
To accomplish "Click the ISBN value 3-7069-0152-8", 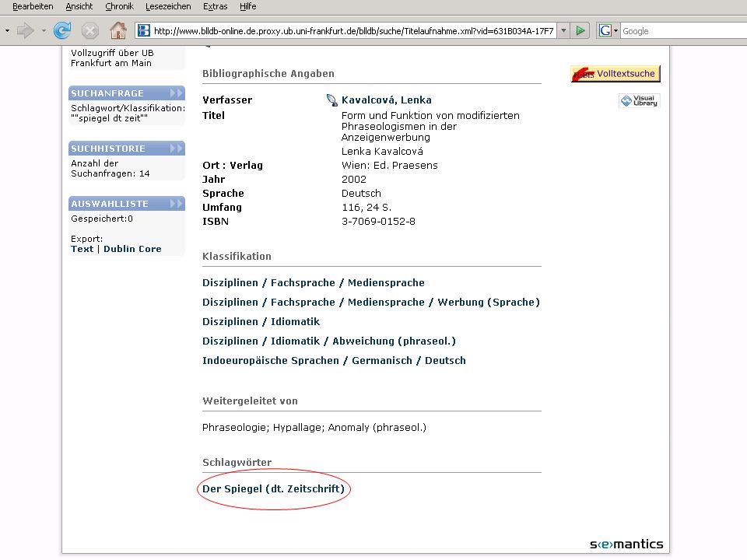I will 378,222.
